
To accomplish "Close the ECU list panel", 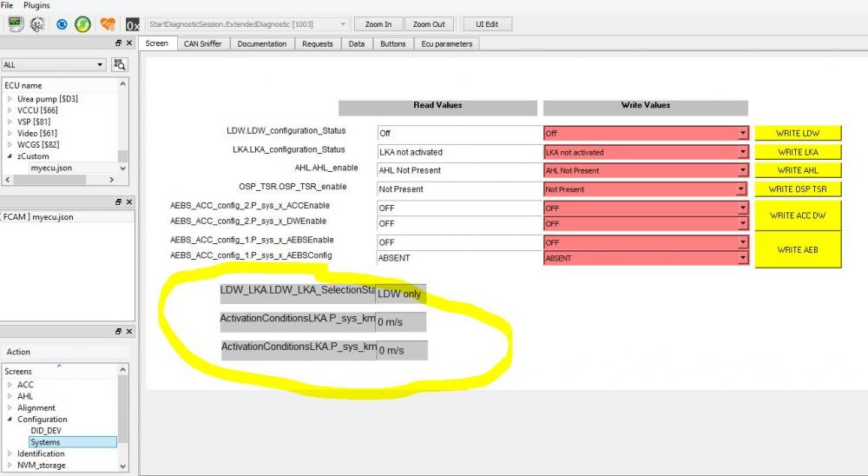I will pyautogui.click(x=129, y=43).
